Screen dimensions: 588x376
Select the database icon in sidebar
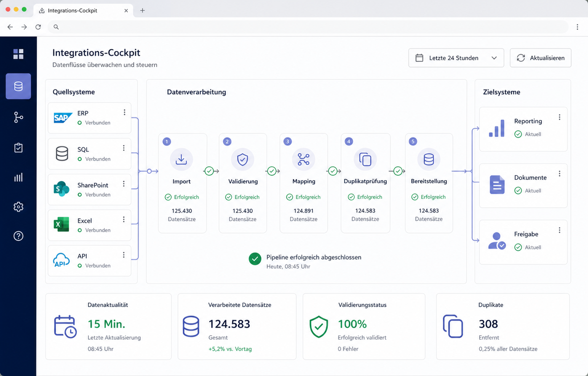[18, 86]
